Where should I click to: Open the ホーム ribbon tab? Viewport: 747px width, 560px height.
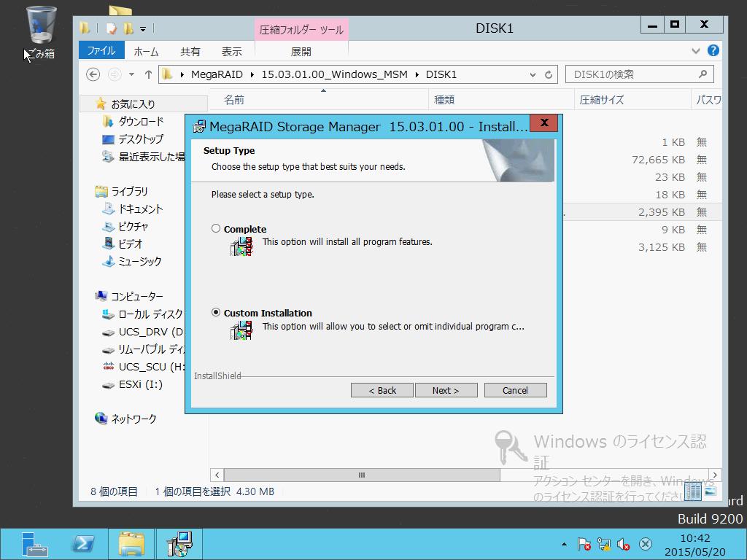click(x=146, y=52)
